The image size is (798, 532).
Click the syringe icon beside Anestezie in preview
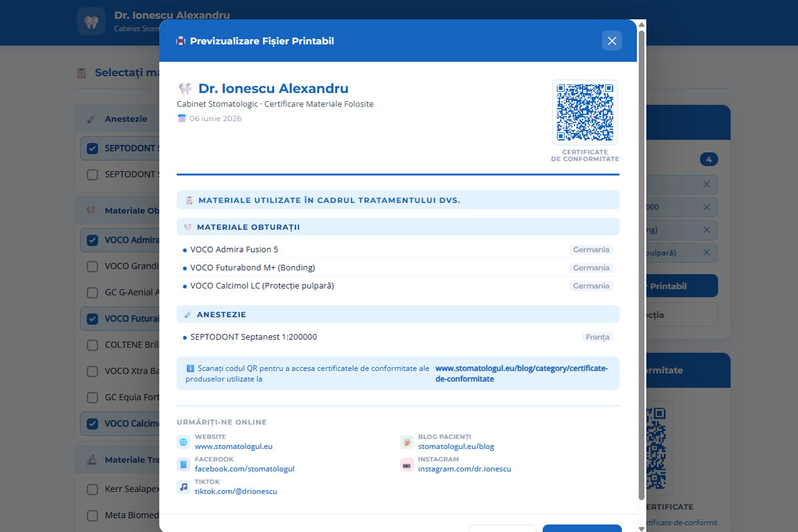coord(188,315)
